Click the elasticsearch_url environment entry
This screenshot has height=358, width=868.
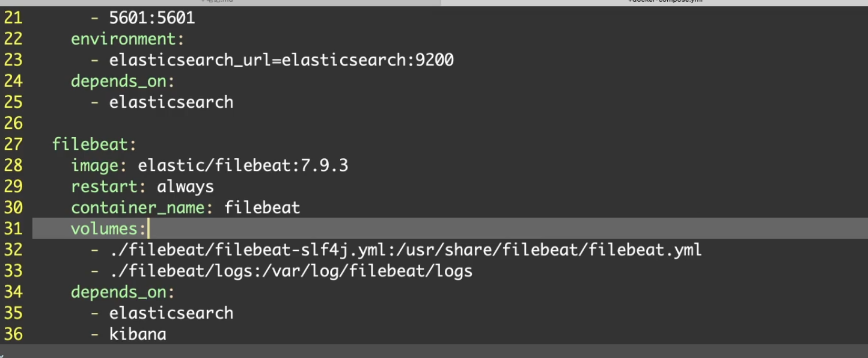pos(281,60)
